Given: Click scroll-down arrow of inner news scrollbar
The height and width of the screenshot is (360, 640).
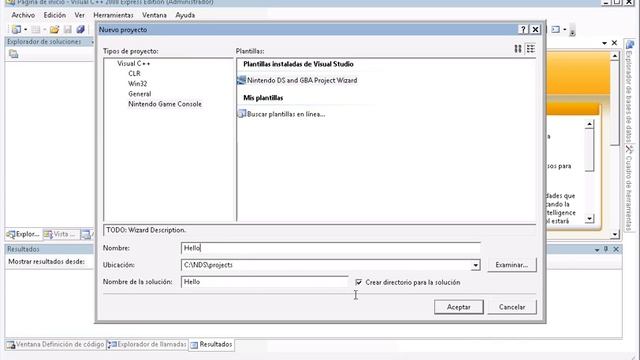Looking at the screenshot, I should tap(589, 219).
